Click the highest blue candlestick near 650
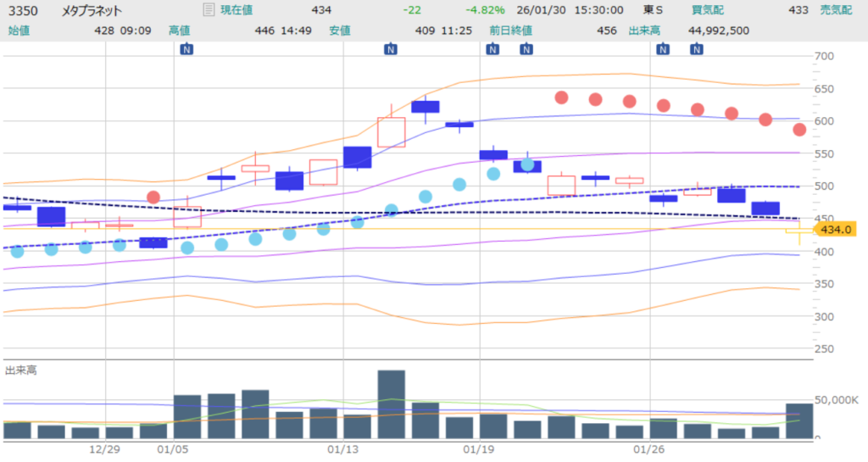This screenshot has width=868, height=462. click(426, 107)
